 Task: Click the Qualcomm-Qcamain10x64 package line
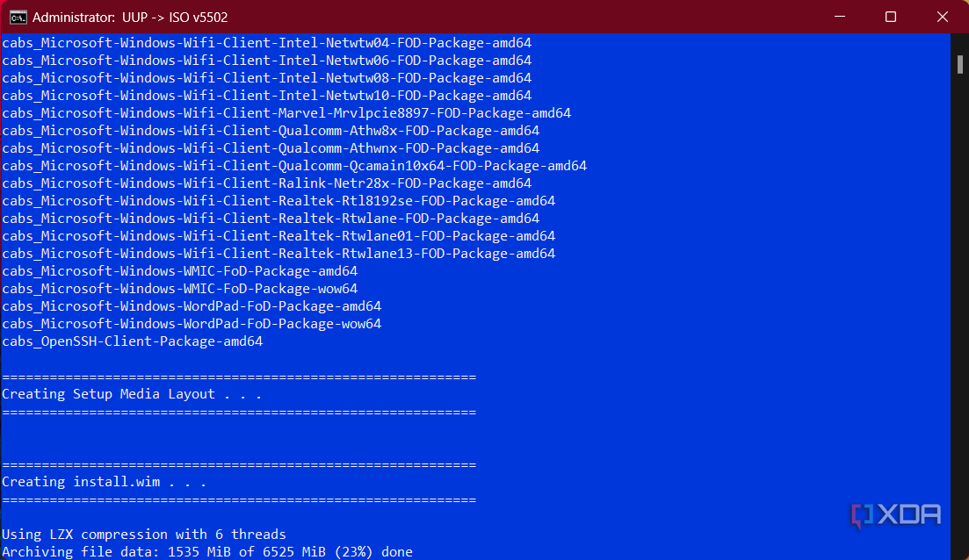pyautogui.click(x=294, y=166)
